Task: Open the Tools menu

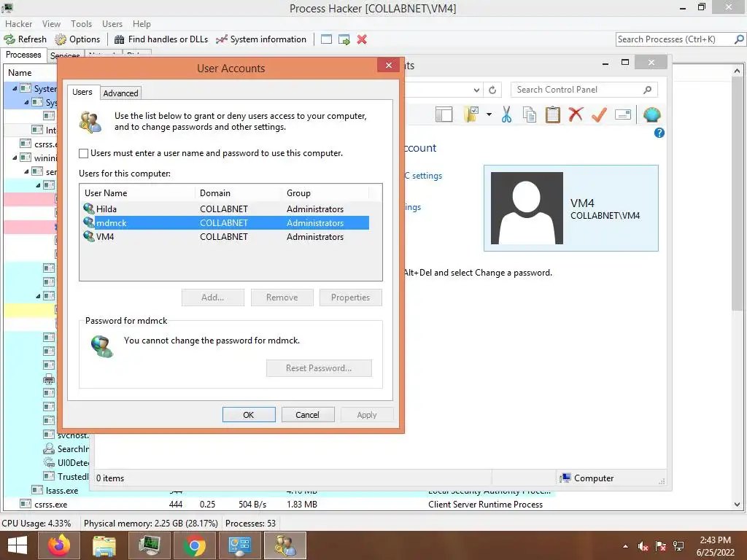Action: coord(81,24)
